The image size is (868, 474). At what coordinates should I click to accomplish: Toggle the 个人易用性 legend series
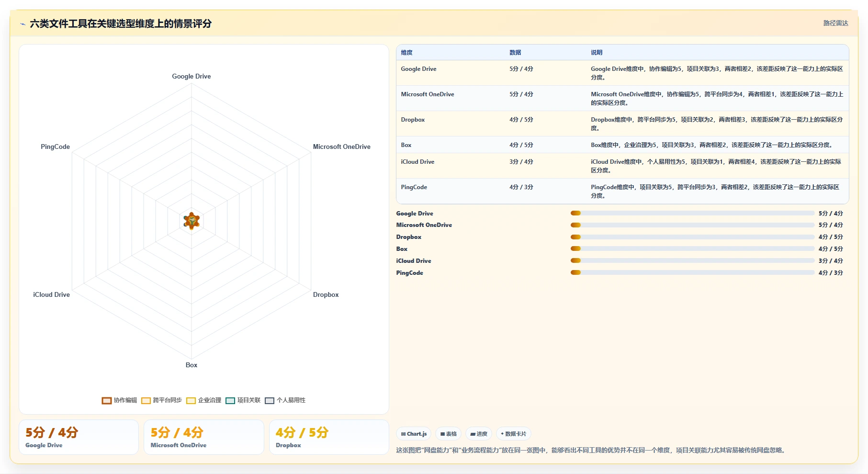(285, 400)
